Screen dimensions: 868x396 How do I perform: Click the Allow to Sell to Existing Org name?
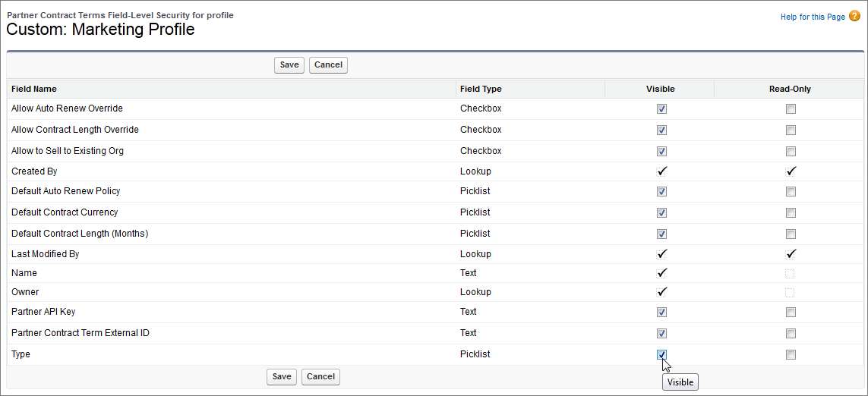(68, 150)
